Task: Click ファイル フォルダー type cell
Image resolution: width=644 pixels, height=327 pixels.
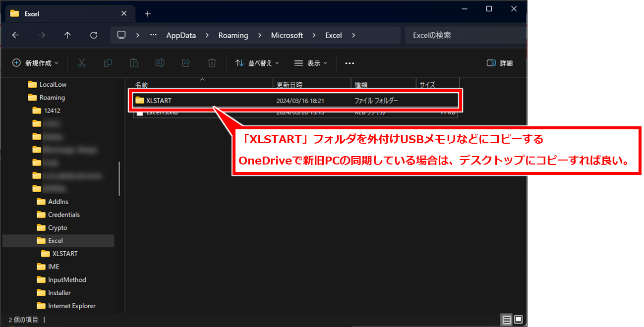Action: (x=376, y=101)
